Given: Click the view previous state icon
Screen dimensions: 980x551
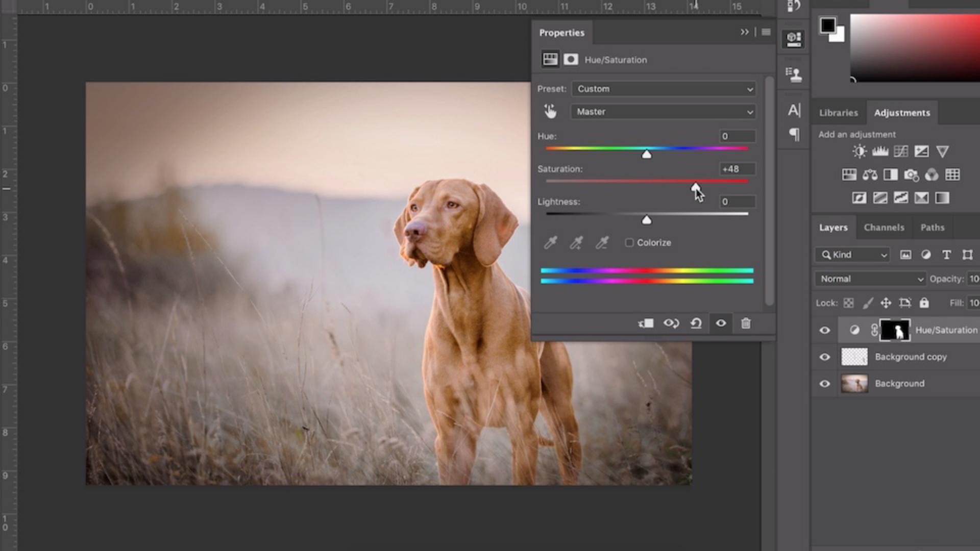Looking at the screenshot, I should (671, 323).
